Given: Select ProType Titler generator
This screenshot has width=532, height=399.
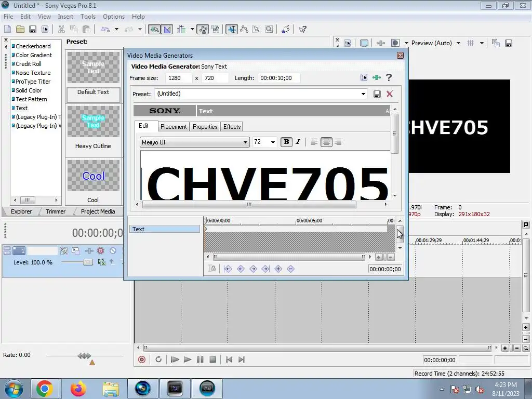Looking at the screenshot, I should [33, 82].
